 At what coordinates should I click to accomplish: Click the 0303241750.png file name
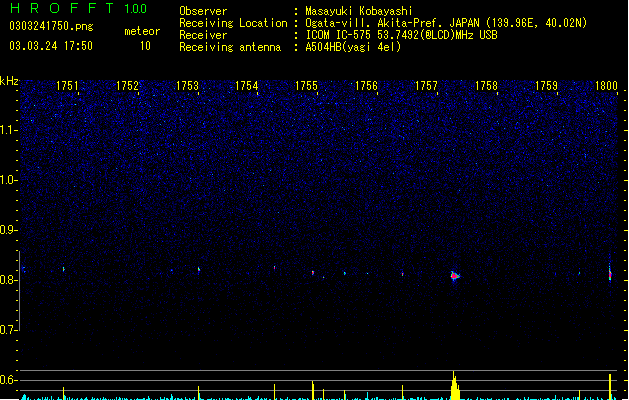[x=51, y=26]
